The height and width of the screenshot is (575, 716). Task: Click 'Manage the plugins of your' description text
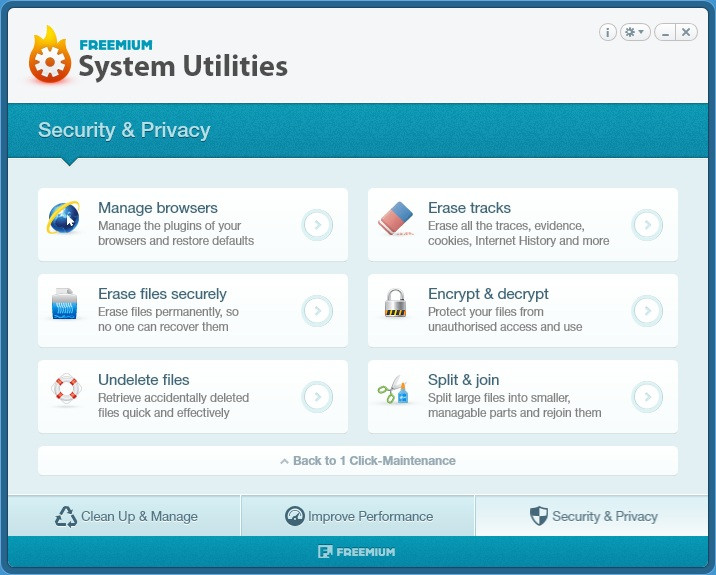tap(169, 226)
